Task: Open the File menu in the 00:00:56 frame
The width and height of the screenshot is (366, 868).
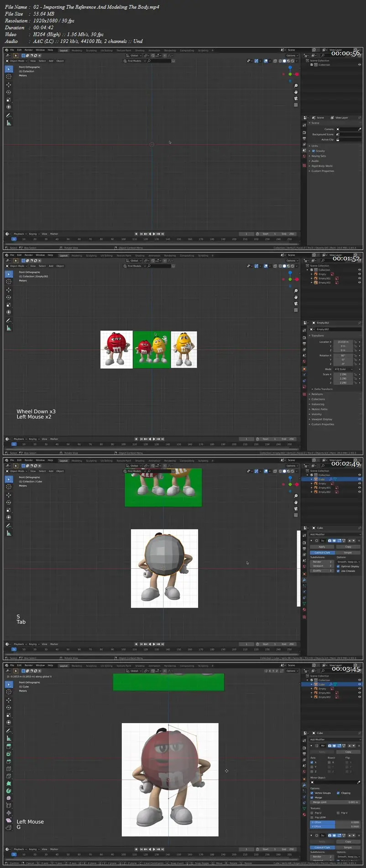Action: click(x=12, y=50)
